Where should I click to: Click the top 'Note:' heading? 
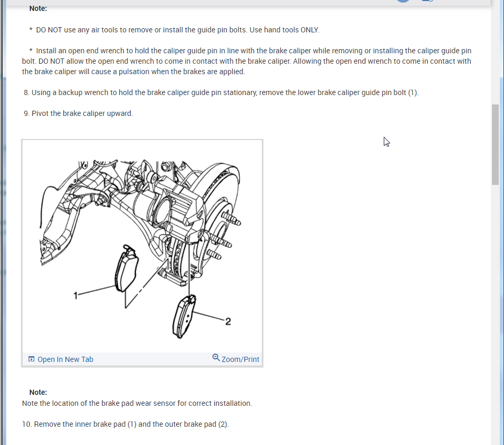pyautogui.click(x=38, y=8)
